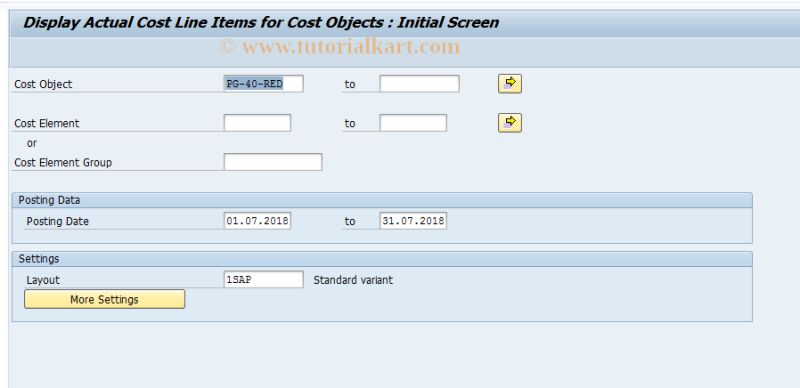This screenshot has width=800, height=388.
Task: Click the Standard variant text
Action: [353, 280]
